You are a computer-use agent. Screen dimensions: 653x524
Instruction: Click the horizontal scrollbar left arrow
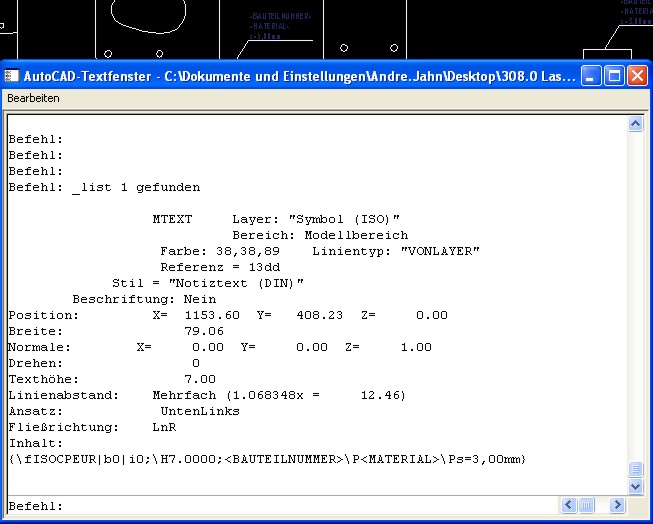pyautogui.click(x=568, y=505)
